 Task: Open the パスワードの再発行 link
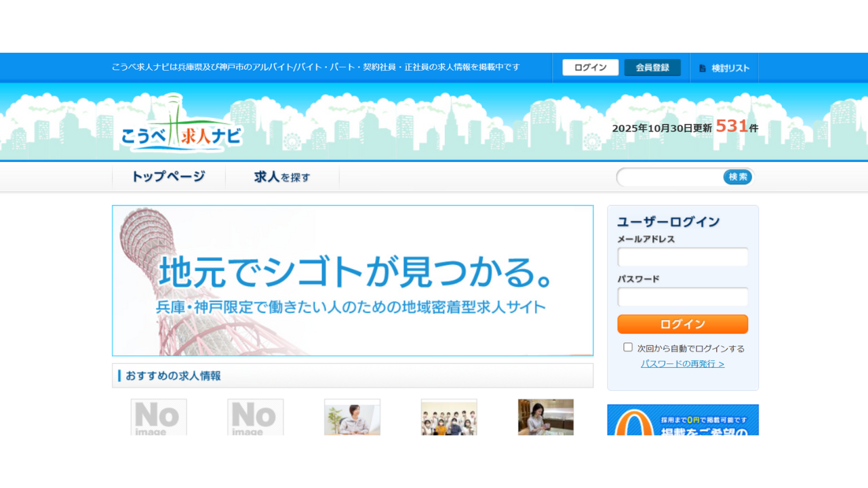pos(682,364)
